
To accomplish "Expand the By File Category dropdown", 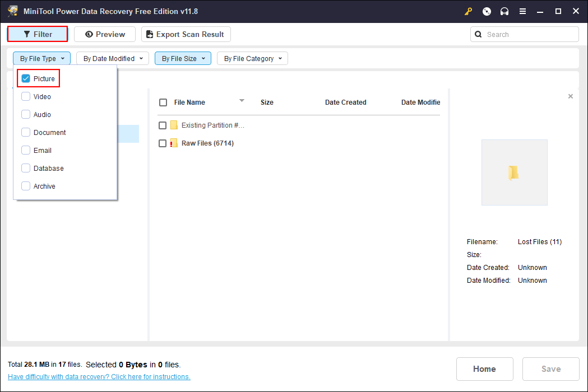I will tap(252, 58).
